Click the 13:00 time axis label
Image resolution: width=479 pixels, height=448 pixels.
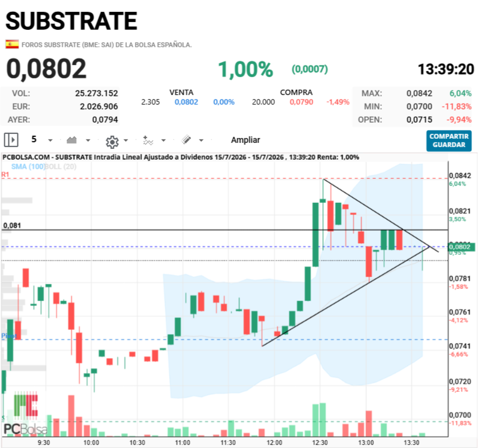tap(366, 443)
